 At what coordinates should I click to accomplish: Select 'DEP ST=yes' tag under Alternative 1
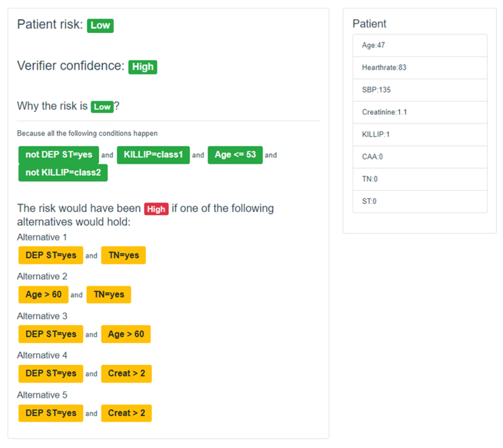tap(51, 255)
